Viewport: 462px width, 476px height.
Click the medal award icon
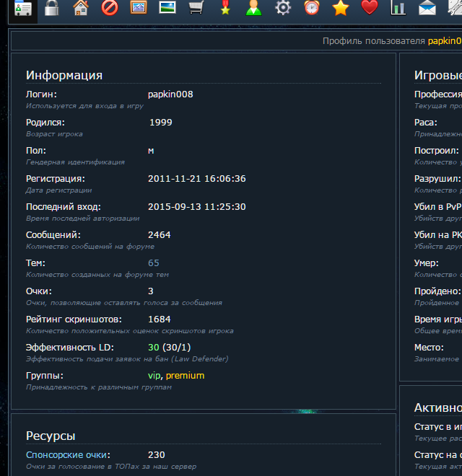tap(225, 8)
